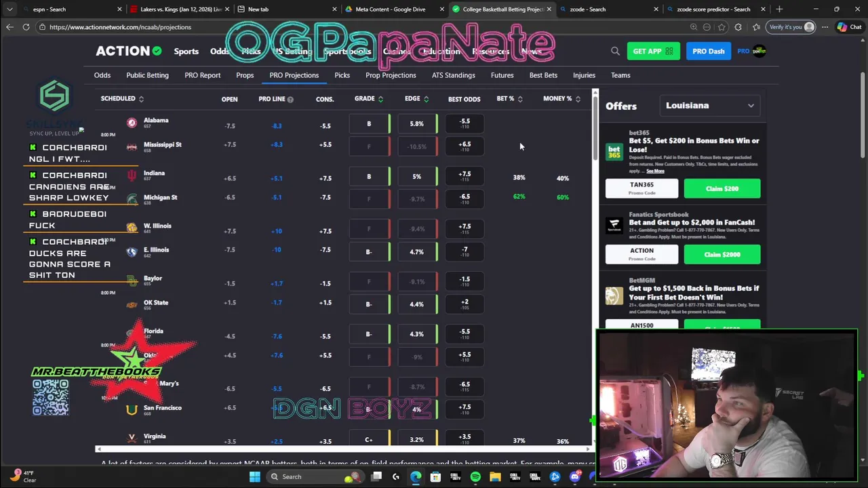Click the PRO Line help question icon

click(x=290, y=99)
